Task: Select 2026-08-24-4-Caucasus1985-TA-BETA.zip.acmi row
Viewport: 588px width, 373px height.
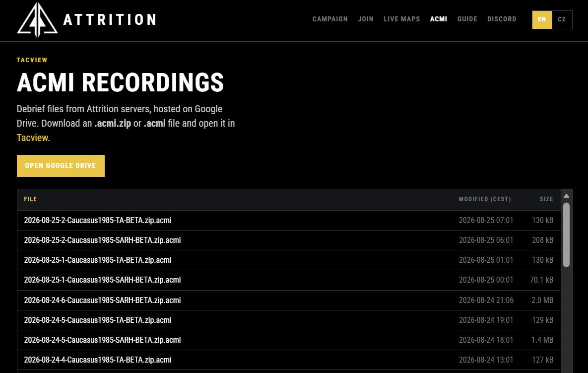Action: (x=289, y=360)
